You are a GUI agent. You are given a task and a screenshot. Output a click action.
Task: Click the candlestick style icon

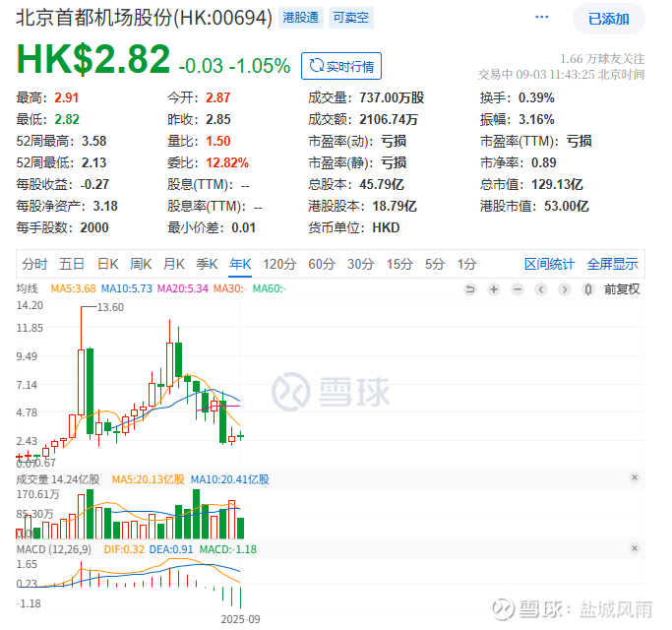point(588,289)
